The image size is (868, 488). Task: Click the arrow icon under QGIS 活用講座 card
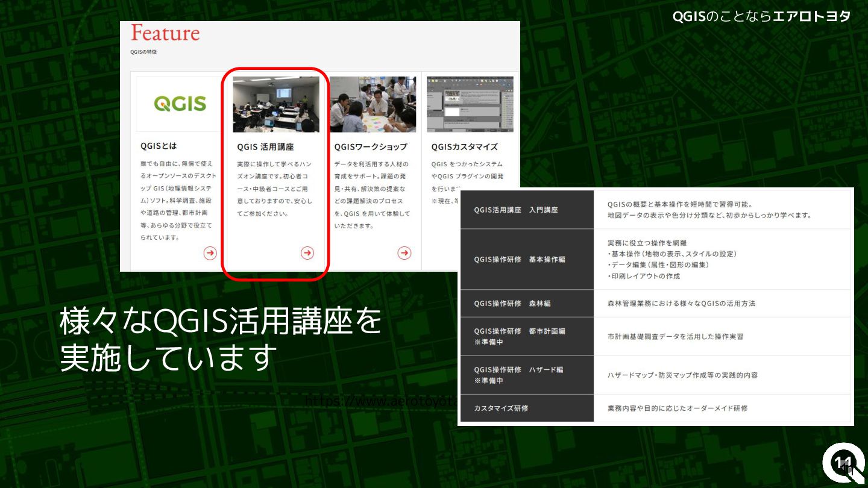(307, 253)
